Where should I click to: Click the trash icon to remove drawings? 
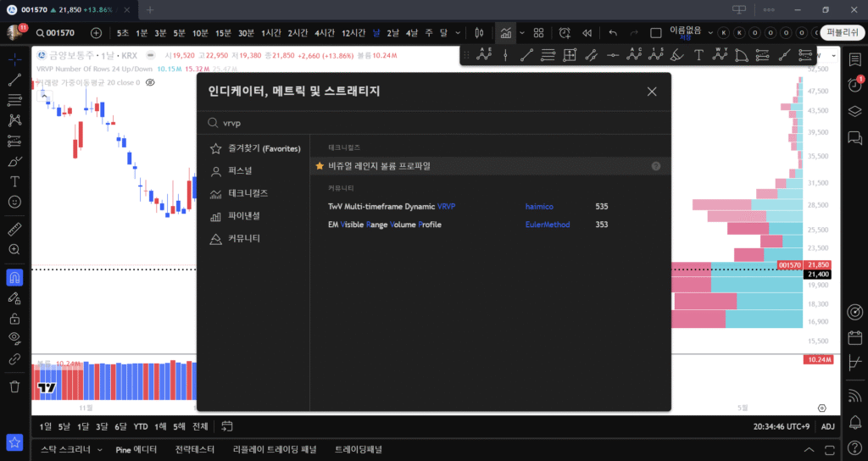(x=14, y=386)
